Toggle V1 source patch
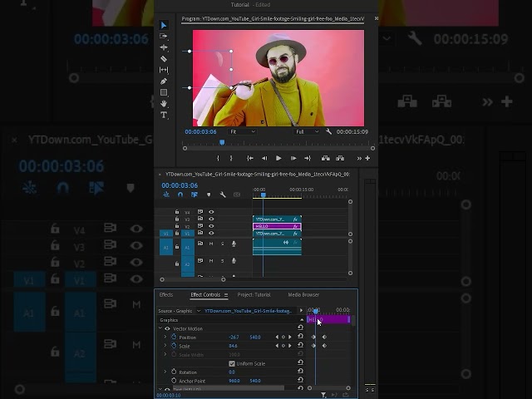 click(x=166, y=234)
